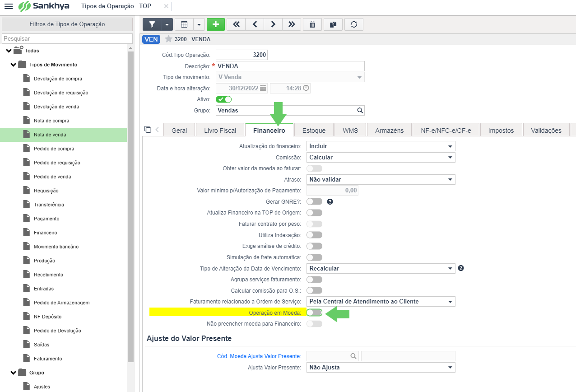The image size is (576, 392).
Task: Go to the previous record
Action: [x=255, y=24]
